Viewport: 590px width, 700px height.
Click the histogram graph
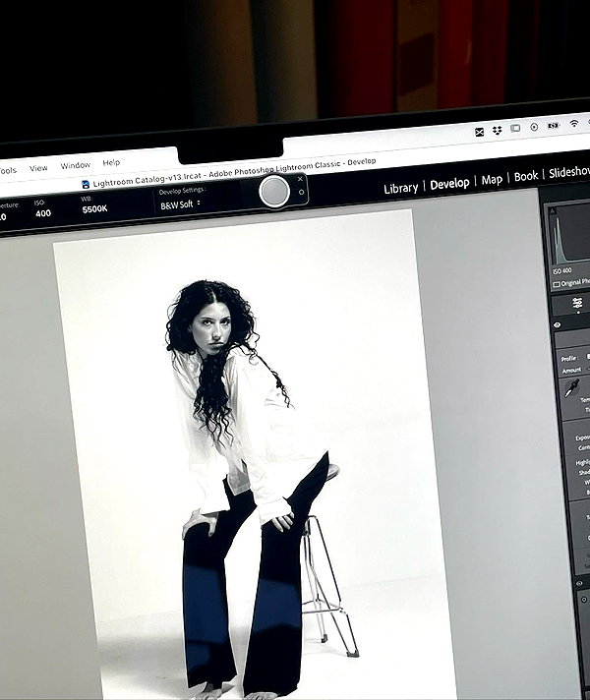coord(570,235)
